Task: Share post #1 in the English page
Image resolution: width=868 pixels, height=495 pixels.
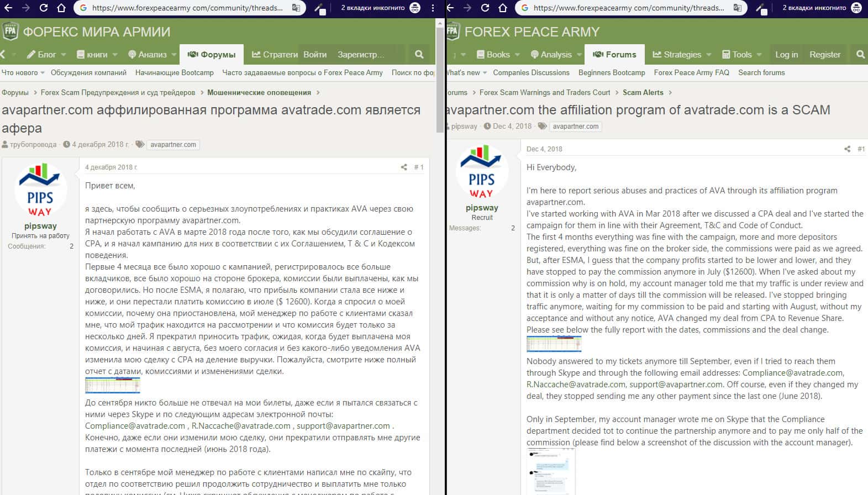Action: coord(848,149)
